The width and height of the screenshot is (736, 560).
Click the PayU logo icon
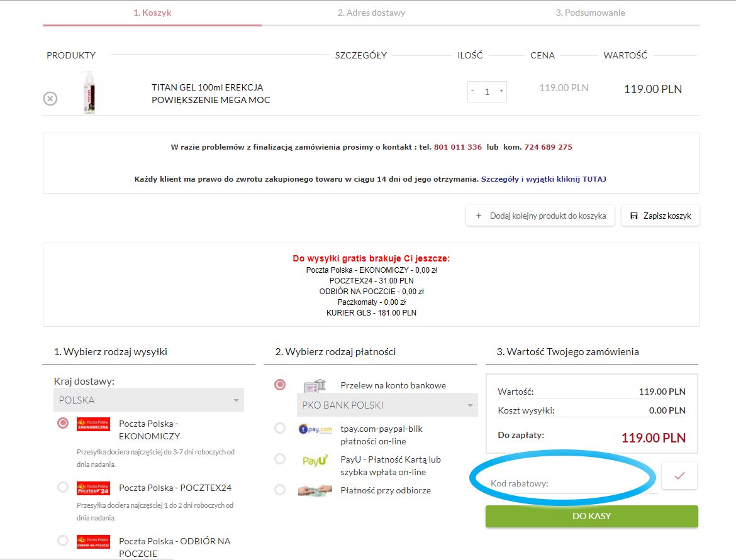pos(315,460)
